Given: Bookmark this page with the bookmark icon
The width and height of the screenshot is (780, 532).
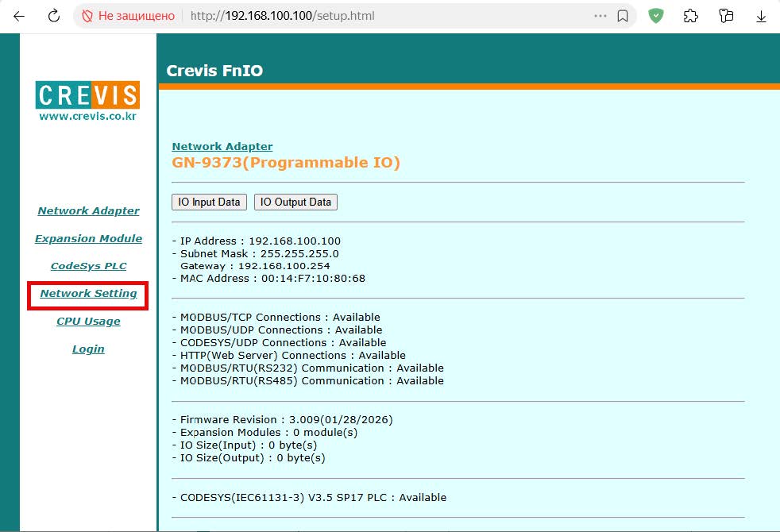Looking at the screenshot, I should tap(622, 16).
